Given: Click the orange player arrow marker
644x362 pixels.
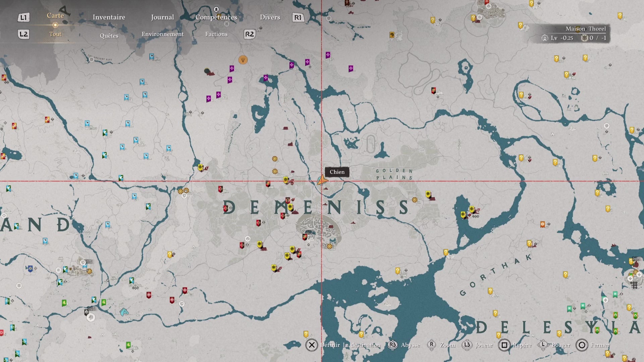Looking at the screenshot, I should point(322,181).
